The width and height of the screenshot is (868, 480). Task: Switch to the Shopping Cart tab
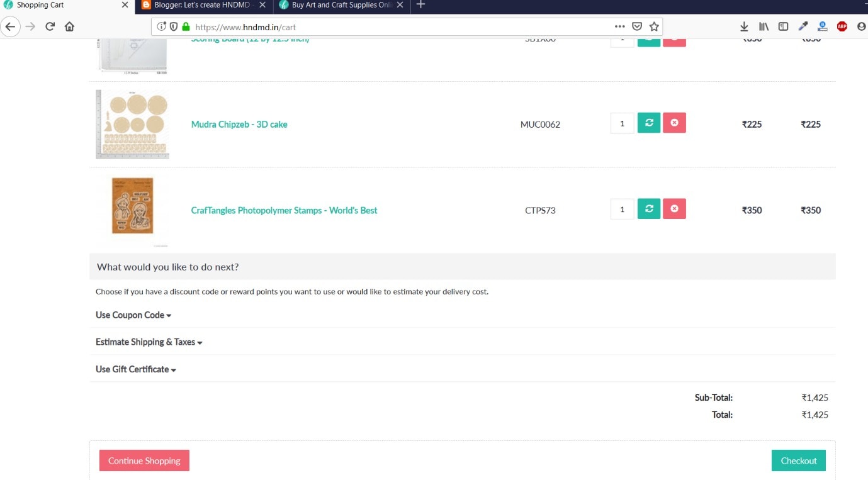[66, 5]
